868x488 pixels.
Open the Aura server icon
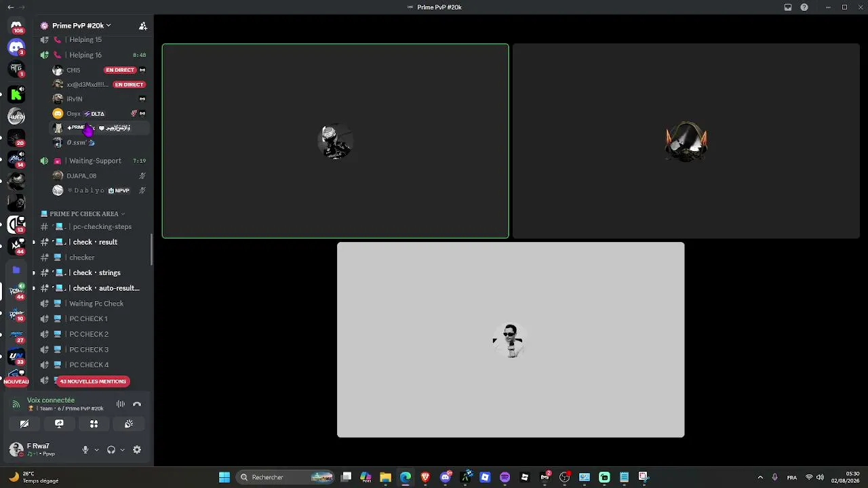pyautogui.click(x=16, y=116)
